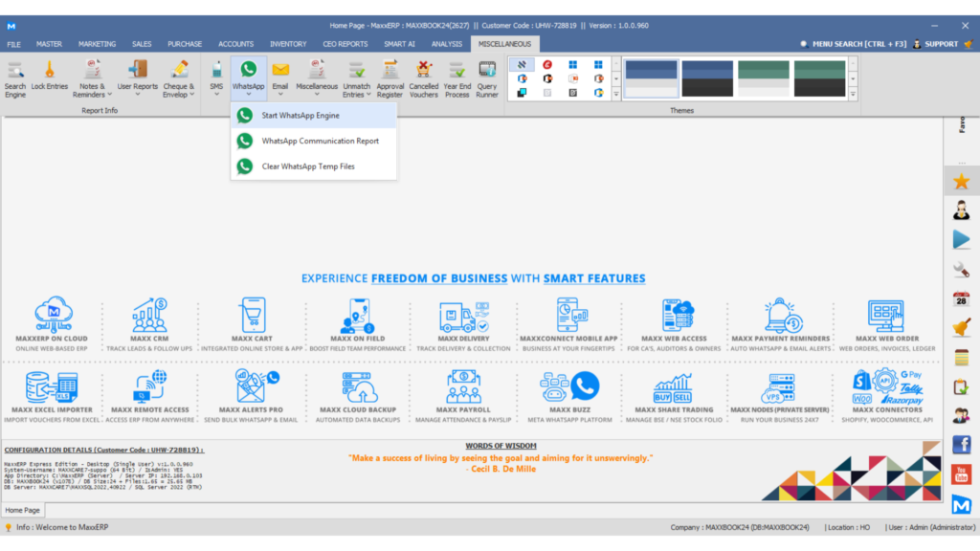Screen dimensions: 980x551
Task: Expand the themes gallery more arrow
Action: coord(853,94)
